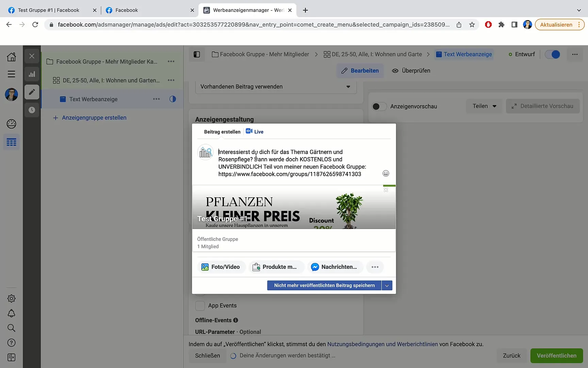Open more post options ellipsis button
Viewport: 588px width, 368px height.
point(375,267)
